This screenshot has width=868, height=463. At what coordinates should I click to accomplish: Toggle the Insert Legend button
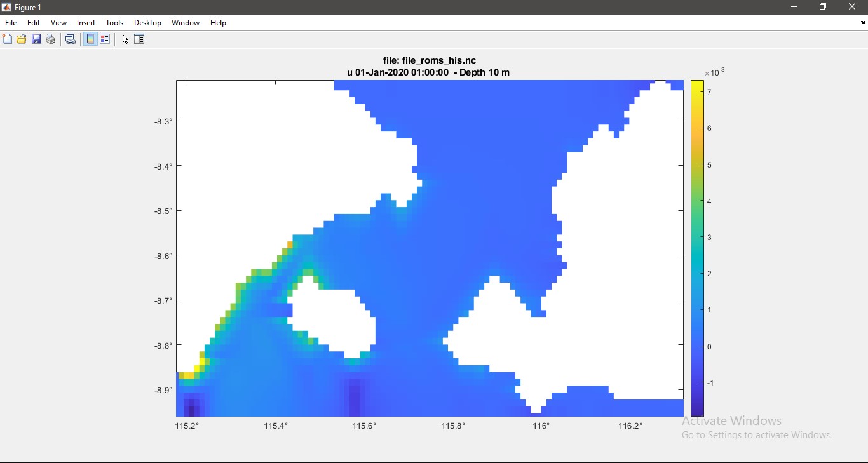[x=105, y=39]
